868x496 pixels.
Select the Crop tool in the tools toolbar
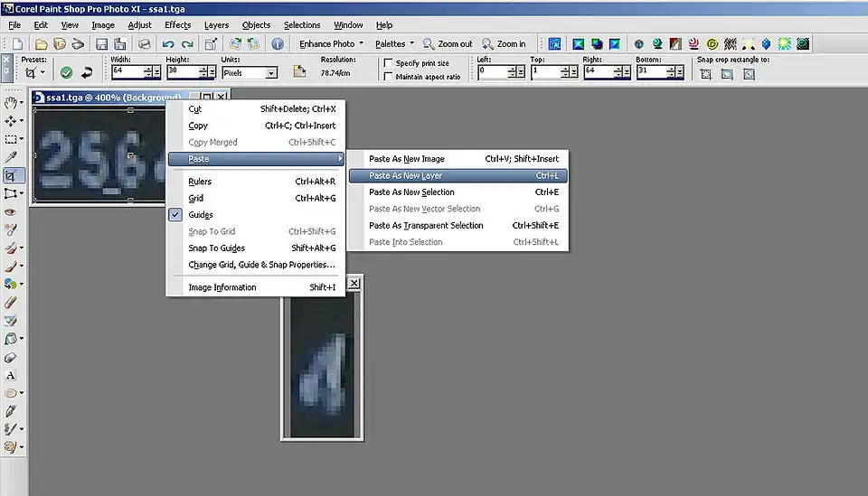tap(11, 175)
